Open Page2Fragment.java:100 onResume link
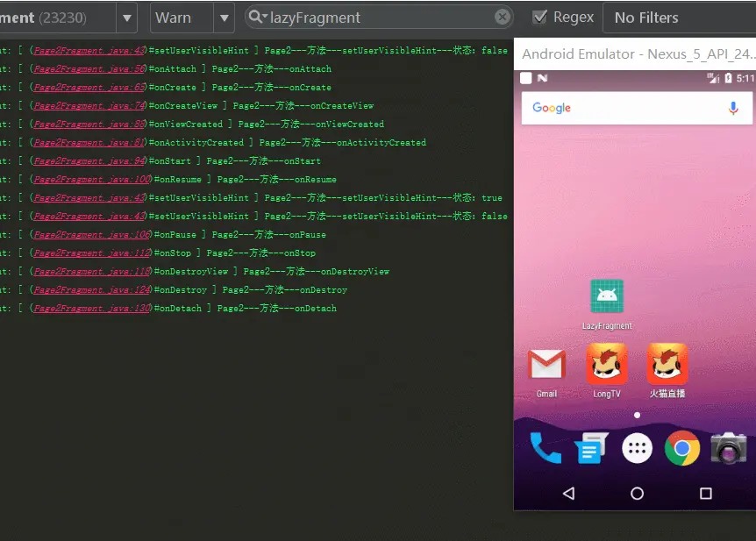This screenshot has height=541, width=756. click(x=93, y=180)
